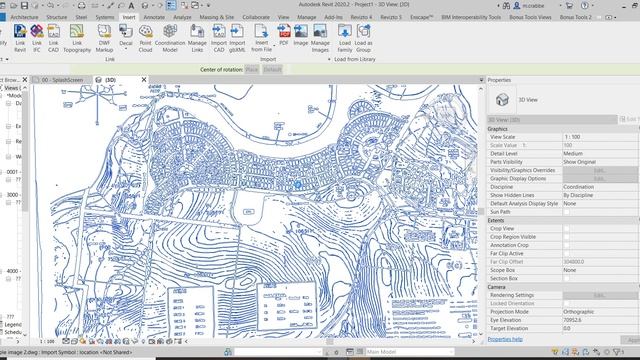Open the Massing & Site ribbon tab

217,17
